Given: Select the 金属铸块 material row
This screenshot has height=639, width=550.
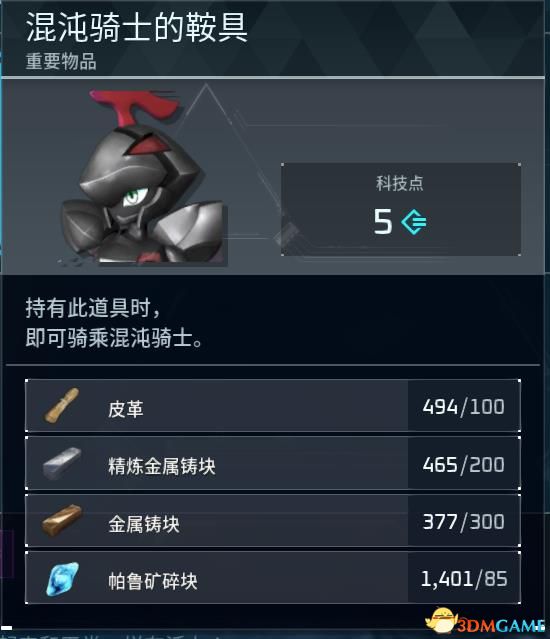Looking at the screenshot, I should [x=273, y=520].
